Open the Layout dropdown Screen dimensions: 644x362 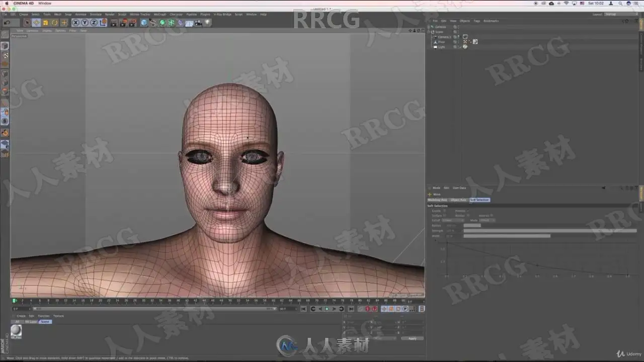coord(620,14)
